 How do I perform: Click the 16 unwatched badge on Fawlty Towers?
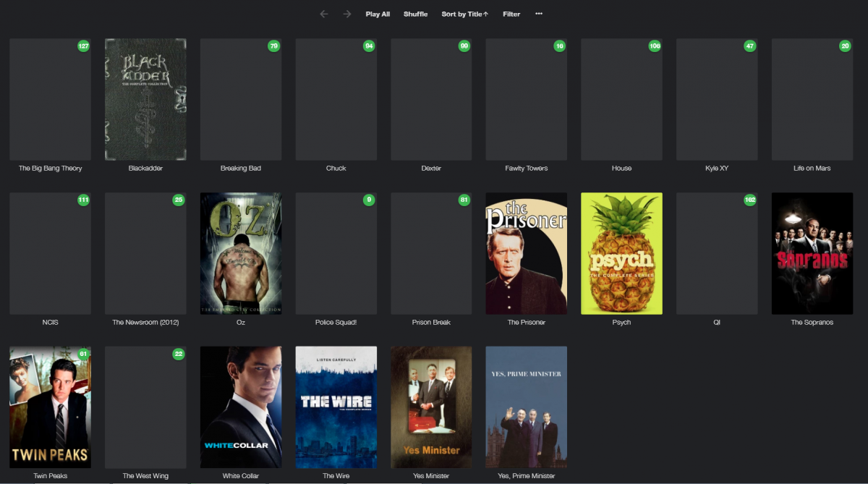(x=559, y=46)
